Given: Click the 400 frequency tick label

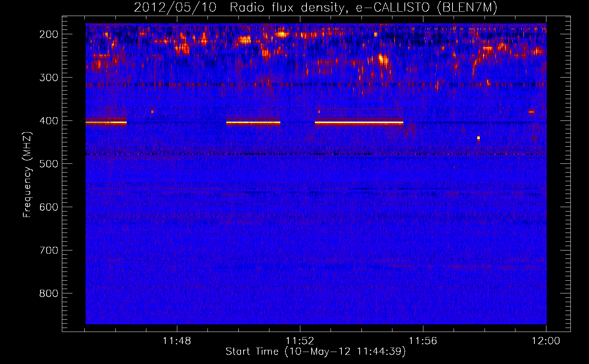Looking at the screenshot, I should 48,121.
